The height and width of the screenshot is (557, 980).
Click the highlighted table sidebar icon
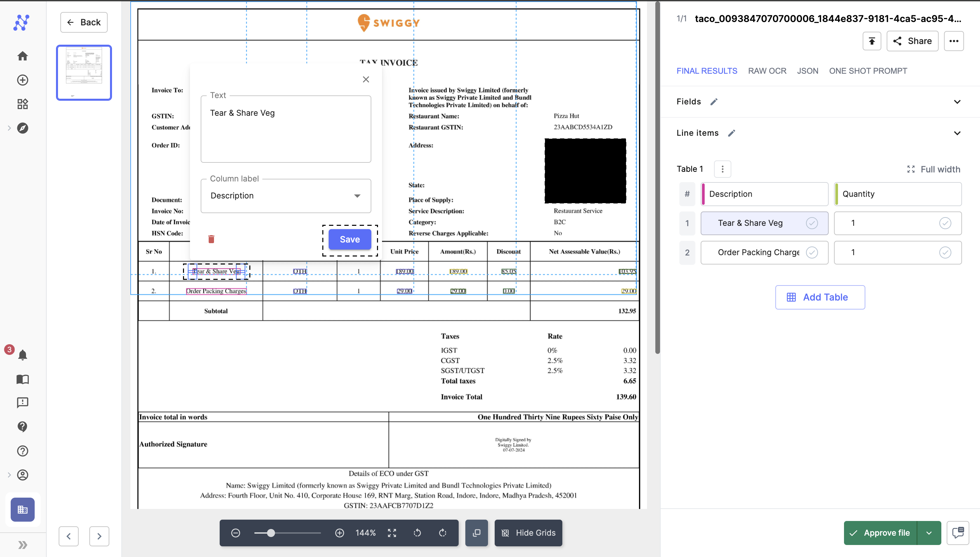coord(23,510)
